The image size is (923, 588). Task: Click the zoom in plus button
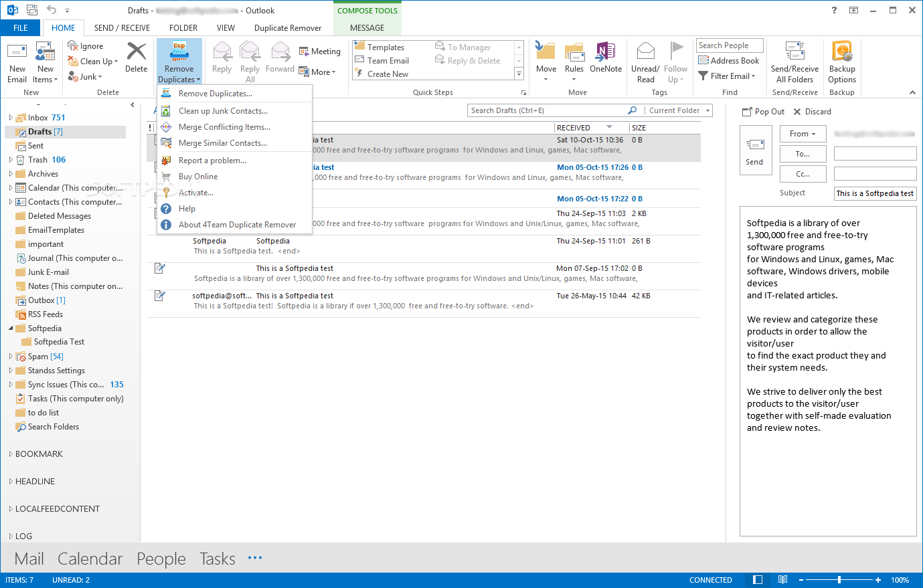point(877,580)
